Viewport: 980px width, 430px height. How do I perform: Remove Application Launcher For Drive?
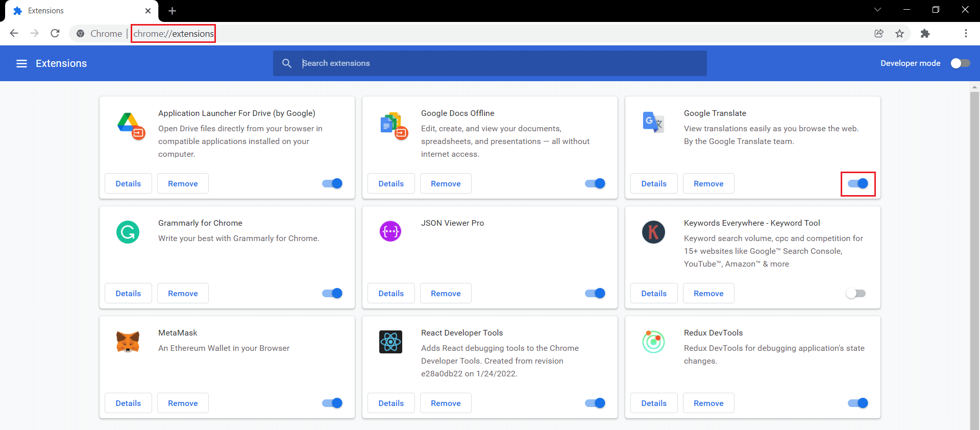(183, 183)
